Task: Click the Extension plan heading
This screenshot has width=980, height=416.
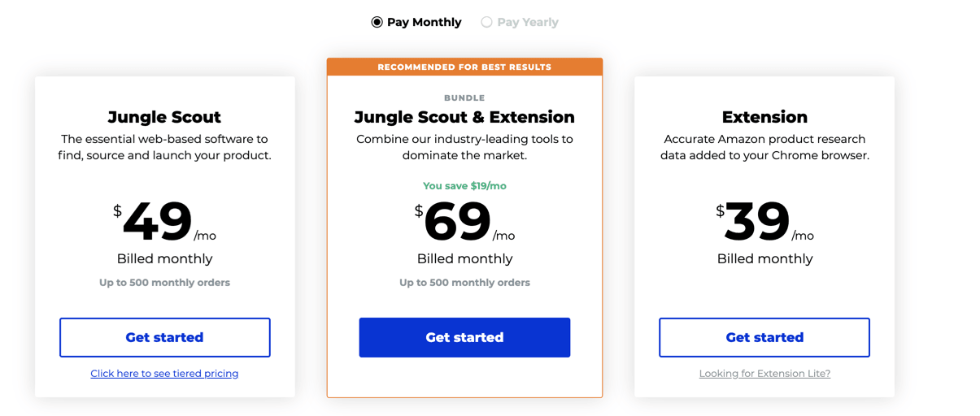Action: click(764, 117)
